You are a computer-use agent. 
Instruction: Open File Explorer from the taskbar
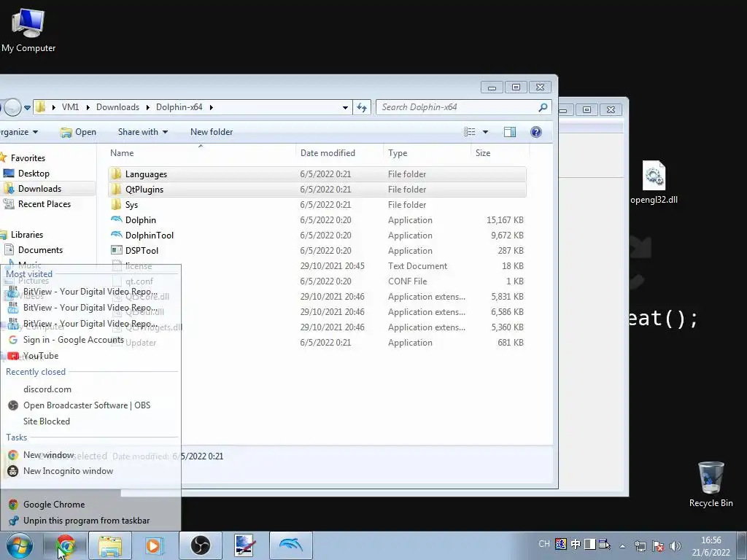coord(110,545)
